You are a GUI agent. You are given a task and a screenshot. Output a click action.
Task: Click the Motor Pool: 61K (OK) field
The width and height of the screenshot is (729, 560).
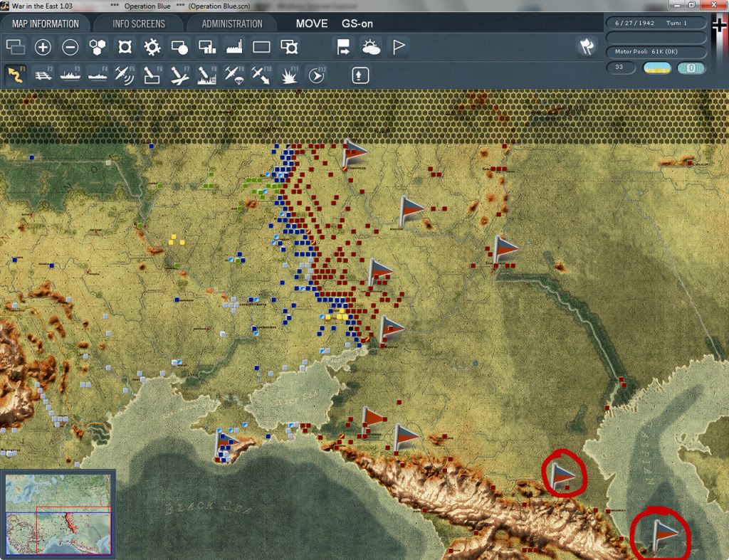tap(656, 51)
